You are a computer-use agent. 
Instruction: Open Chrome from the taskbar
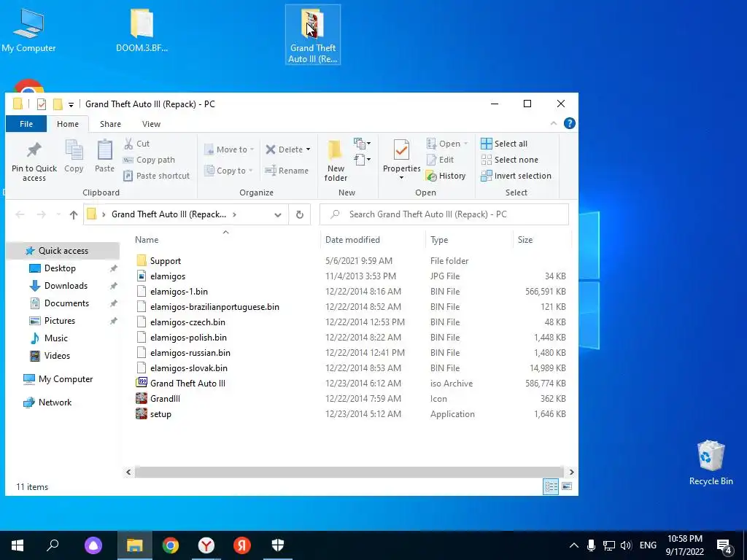tap(171, 545)
